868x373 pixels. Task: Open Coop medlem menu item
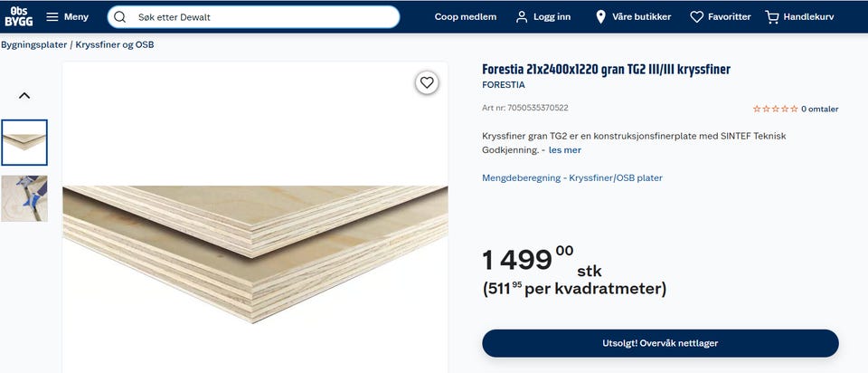[466, 17]
